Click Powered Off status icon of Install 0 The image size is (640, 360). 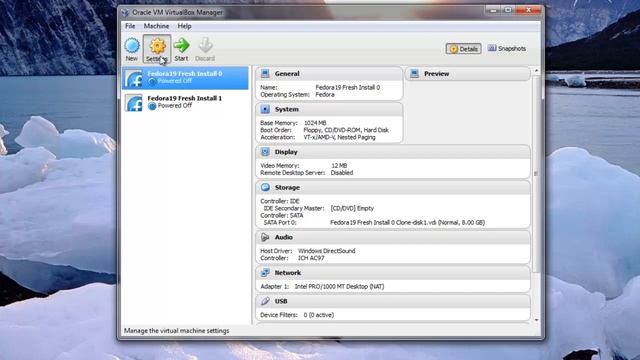click(152, 81)
